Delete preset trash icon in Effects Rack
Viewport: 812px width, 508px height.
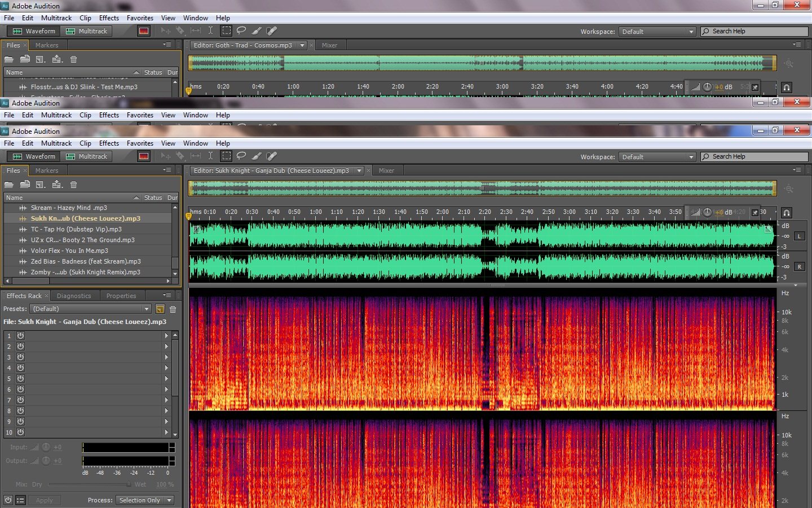(173, 309)
